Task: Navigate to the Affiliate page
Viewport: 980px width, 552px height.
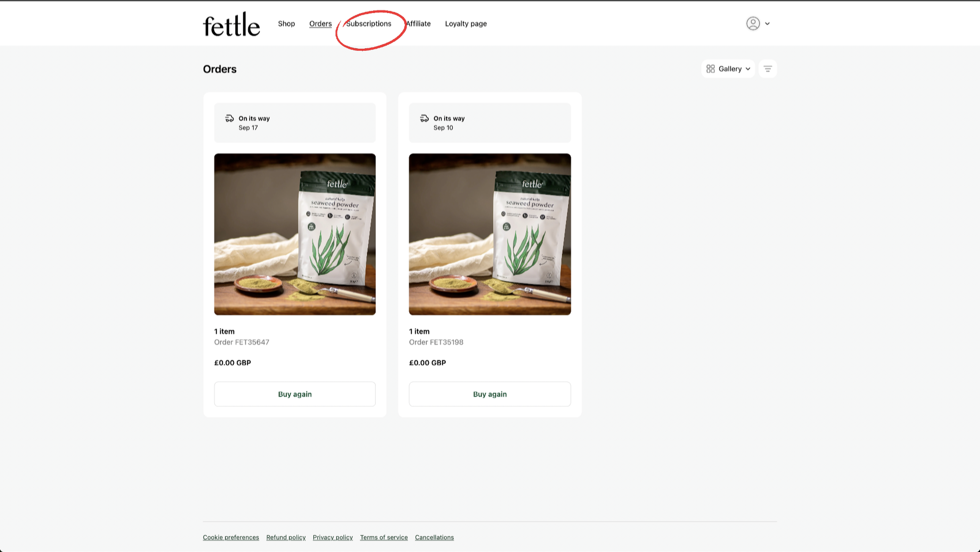Action: pos(418,23)
